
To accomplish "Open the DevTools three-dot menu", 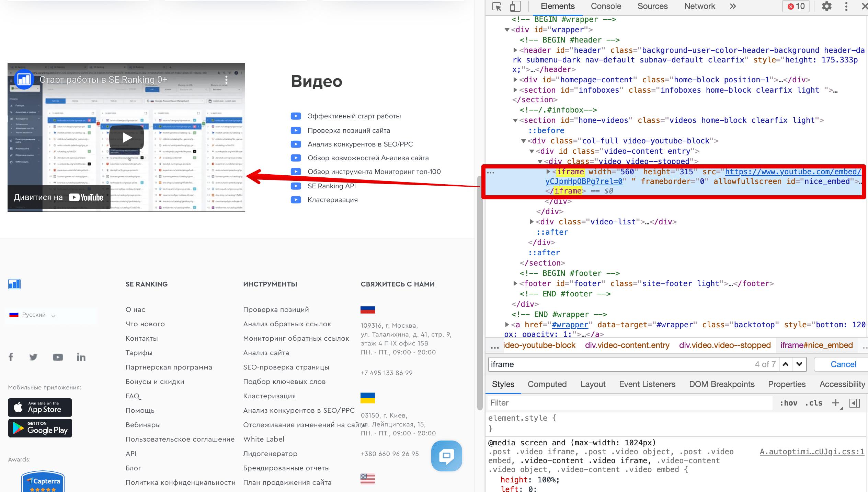I will coord(846,6).
